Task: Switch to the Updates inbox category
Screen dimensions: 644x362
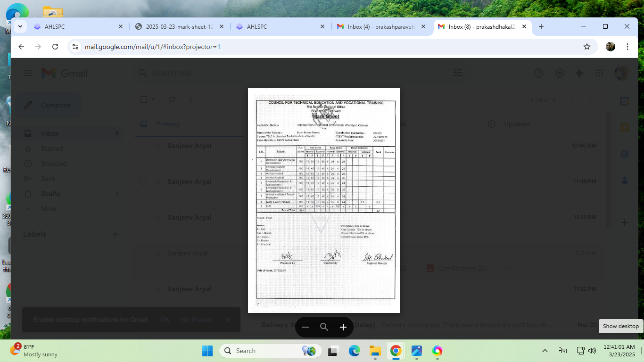Action: (517, 124)
